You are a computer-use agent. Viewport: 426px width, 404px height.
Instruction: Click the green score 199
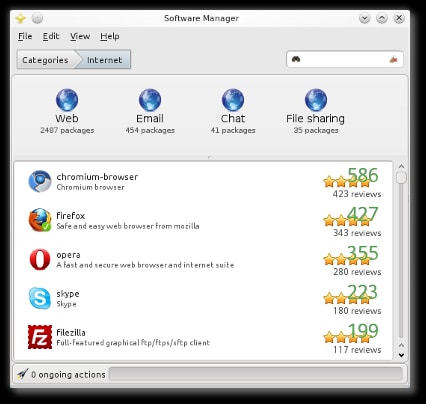pyautogui.click(x=363, y=331)
